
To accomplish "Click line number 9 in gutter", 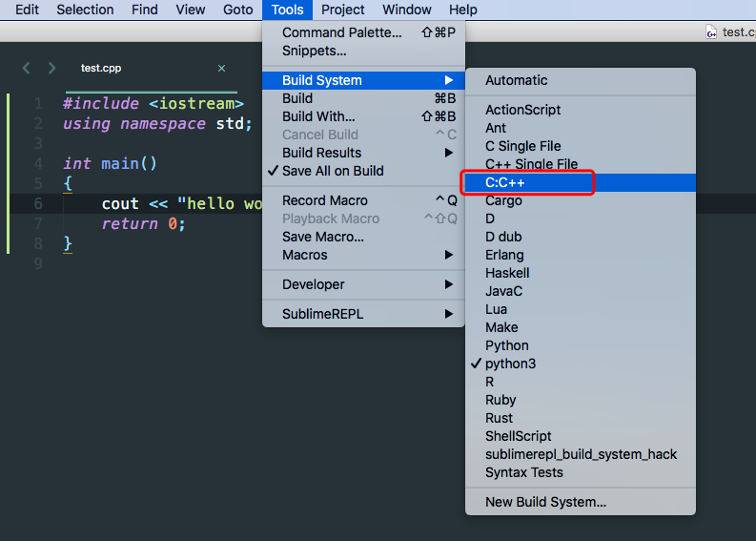I will coord(38,263).
